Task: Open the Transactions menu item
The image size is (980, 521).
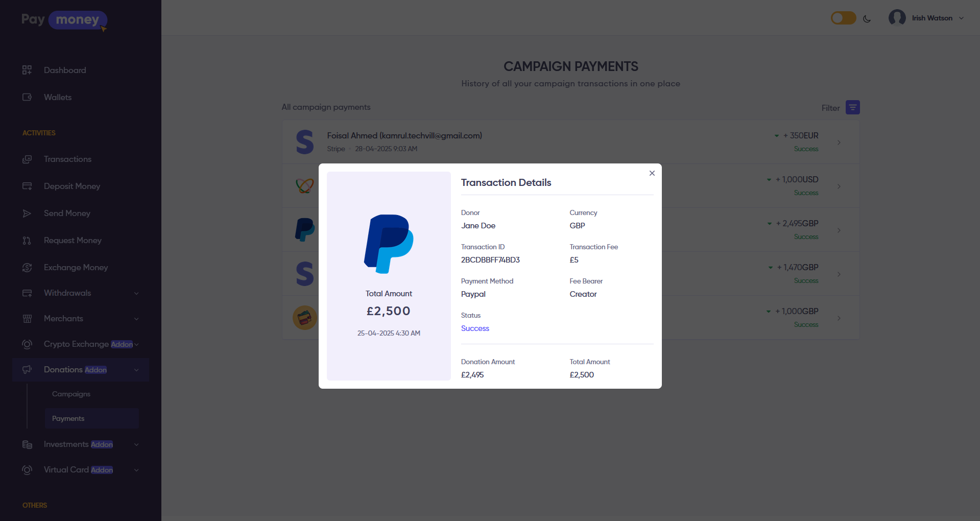Action: coord(67,159)
